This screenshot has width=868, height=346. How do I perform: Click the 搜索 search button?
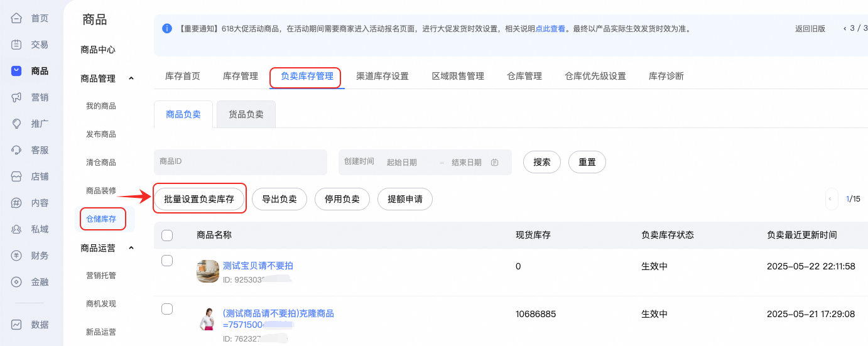point(542,162)
